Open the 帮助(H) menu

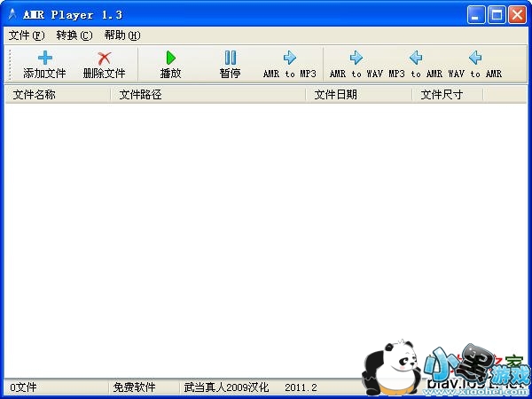[122, 35]
